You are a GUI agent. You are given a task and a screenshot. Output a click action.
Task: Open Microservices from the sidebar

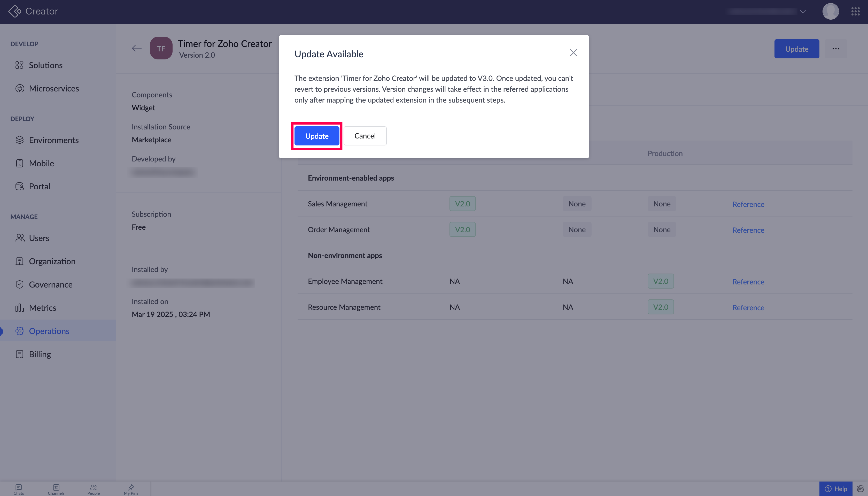point(53,89)
